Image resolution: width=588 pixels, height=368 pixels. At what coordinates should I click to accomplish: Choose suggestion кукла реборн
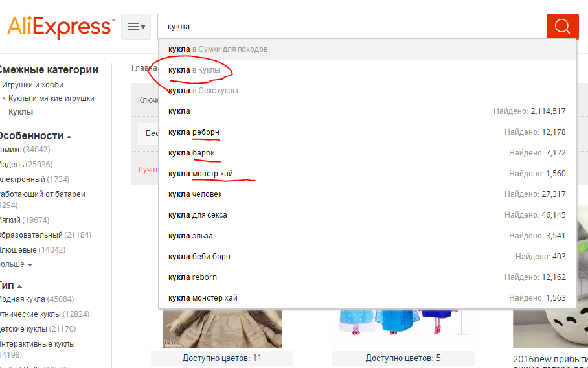367,132
